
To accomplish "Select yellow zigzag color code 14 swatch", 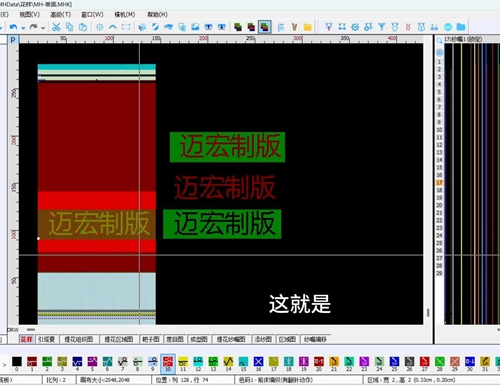I will (228, 362).
